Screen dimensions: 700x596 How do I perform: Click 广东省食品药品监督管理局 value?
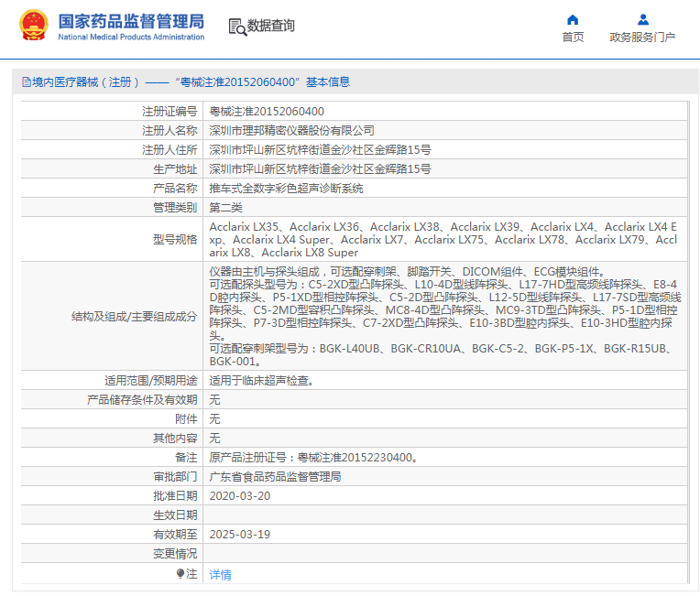pos(275,476)
